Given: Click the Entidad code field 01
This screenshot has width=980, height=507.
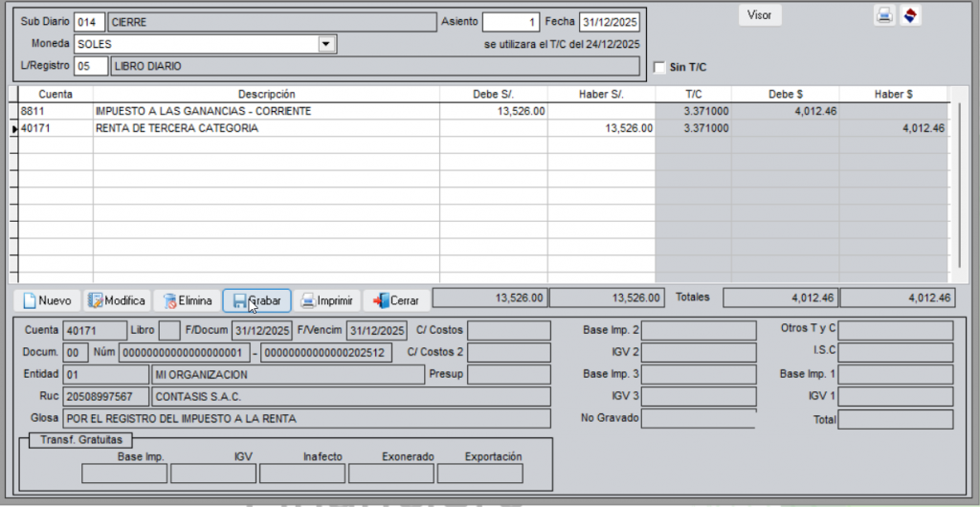Looking at the screenshot, I should [x=105, y=375].
